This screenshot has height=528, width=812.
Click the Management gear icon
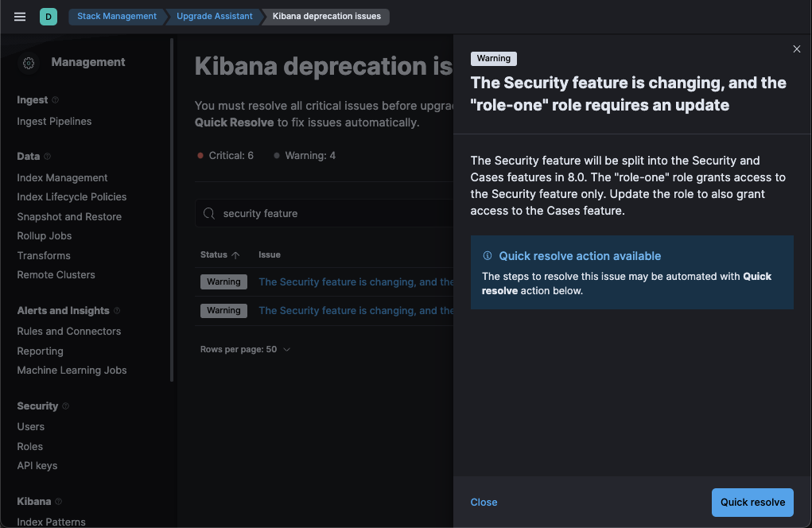[29, 63]
